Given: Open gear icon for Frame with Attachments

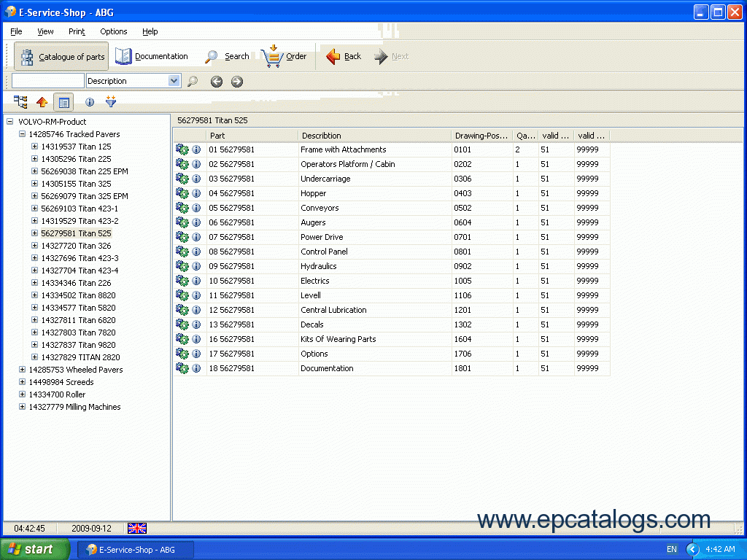Looking at the screenshot, I should (182, 149).
